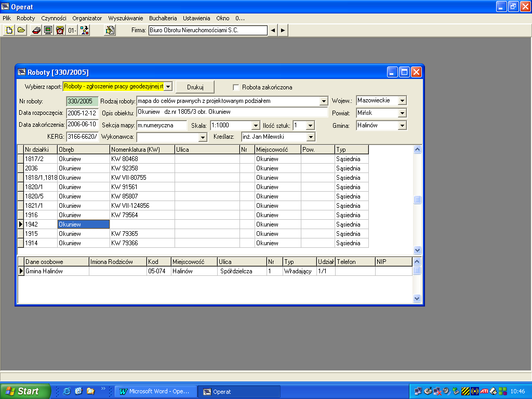Image resolution: width=532 pixels, height=399 pixels.
Task: Click the "01-" numbering toolbar icon
Action: click(72, 30)
